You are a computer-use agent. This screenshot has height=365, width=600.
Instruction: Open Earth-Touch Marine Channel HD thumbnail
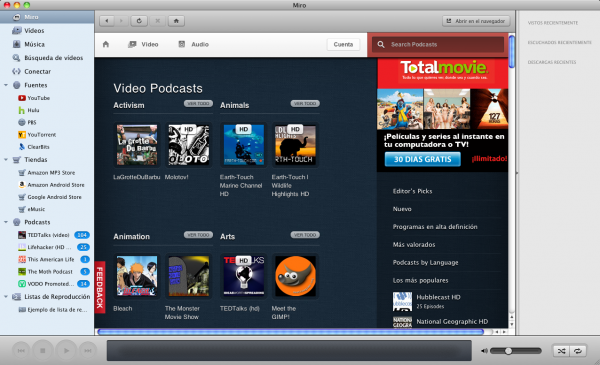point(244,145)
